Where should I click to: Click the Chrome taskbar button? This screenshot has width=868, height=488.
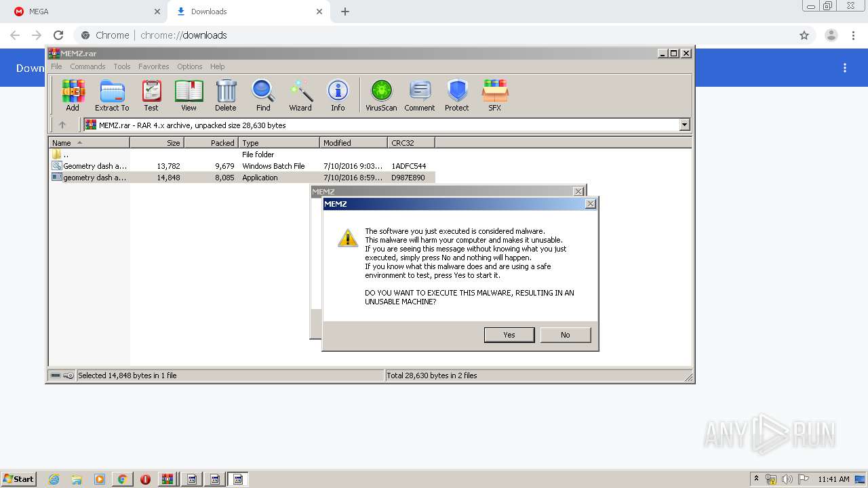pos(122,479)
